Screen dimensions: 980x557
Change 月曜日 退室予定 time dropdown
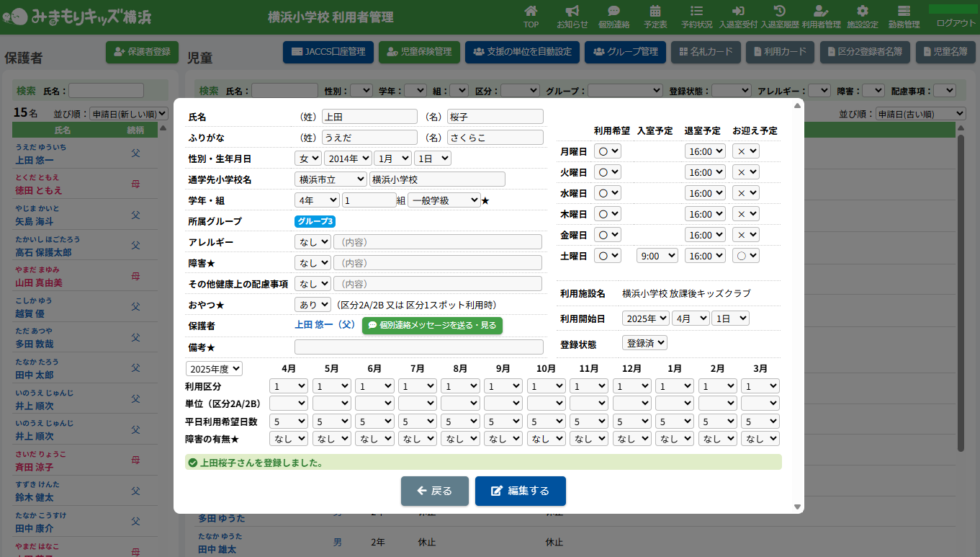[704, 151]
